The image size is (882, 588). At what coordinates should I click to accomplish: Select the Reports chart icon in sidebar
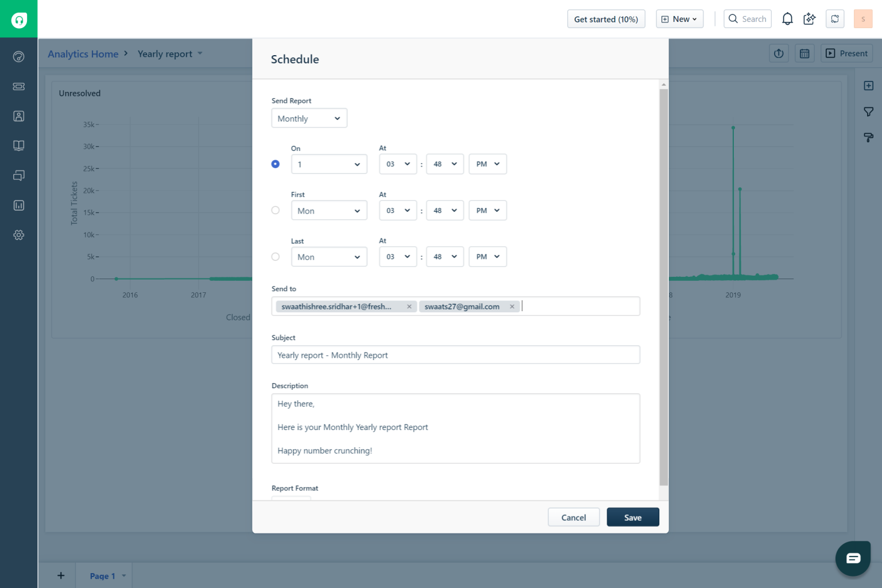click(18, 205)
